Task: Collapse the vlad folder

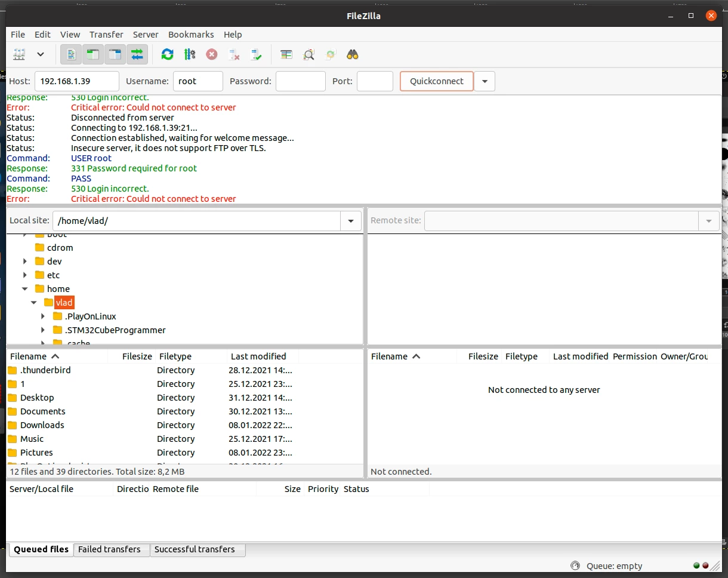Action: click(34, 303)
